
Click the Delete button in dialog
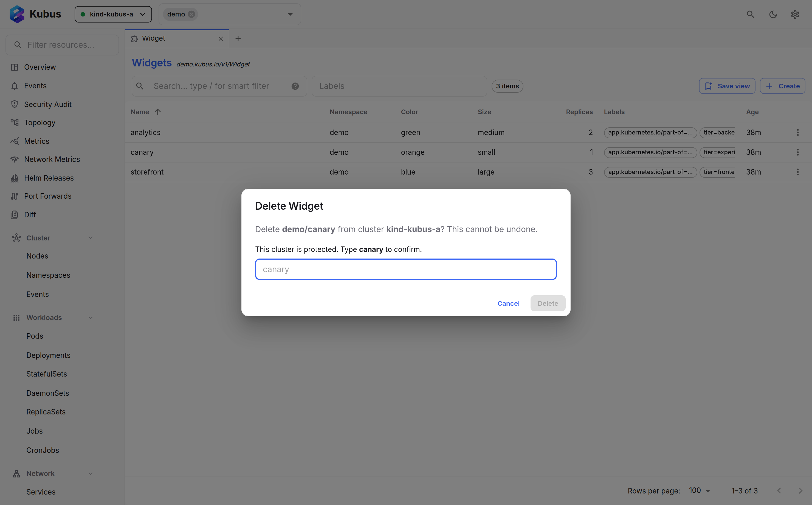(548, 303)
